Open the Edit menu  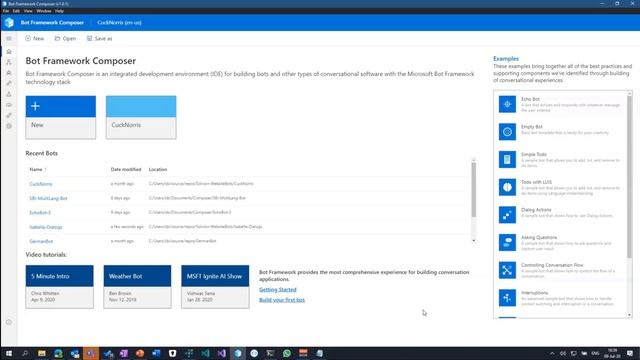[x=16, y=11]
